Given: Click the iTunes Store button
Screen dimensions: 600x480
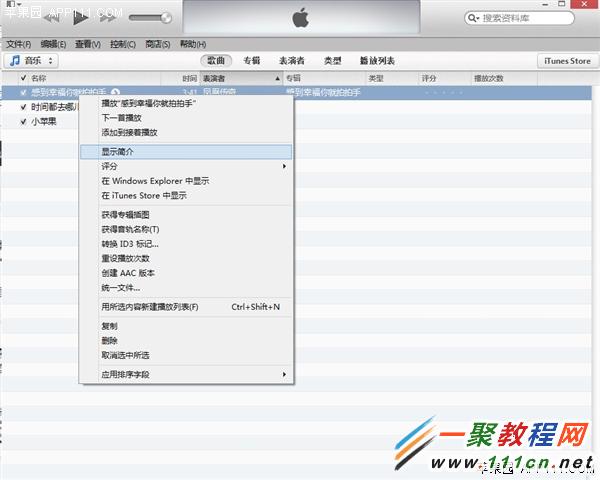Looking at the screenshot, I should point(567,61).
